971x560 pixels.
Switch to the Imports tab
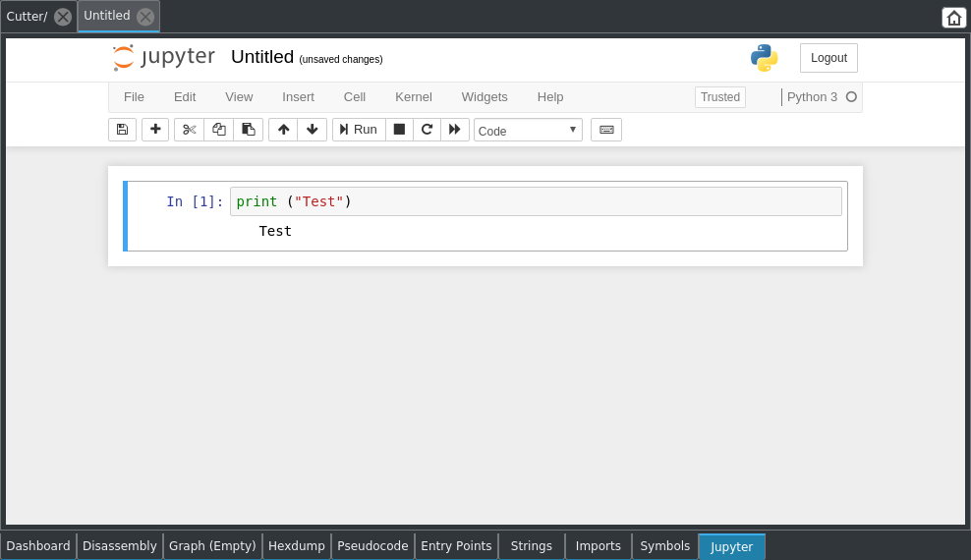pos(599,546)
